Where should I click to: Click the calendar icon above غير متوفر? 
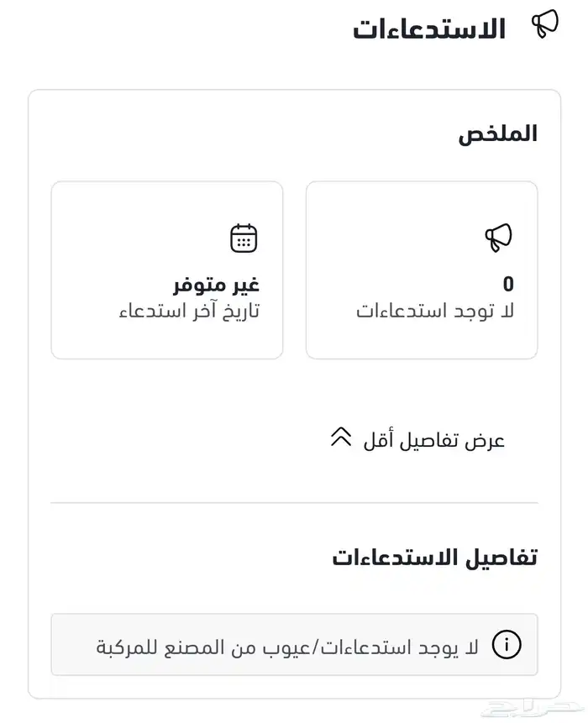coord(244,238)
